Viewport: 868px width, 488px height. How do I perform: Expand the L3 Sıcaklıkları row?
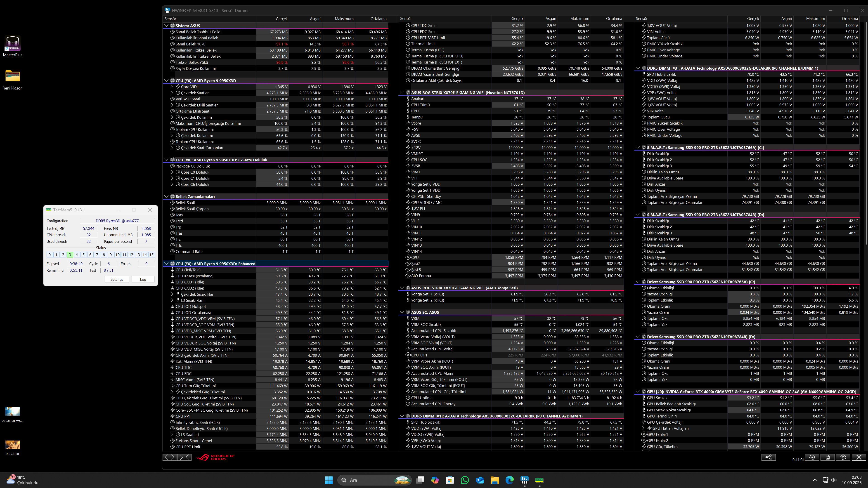pos(172,300)
